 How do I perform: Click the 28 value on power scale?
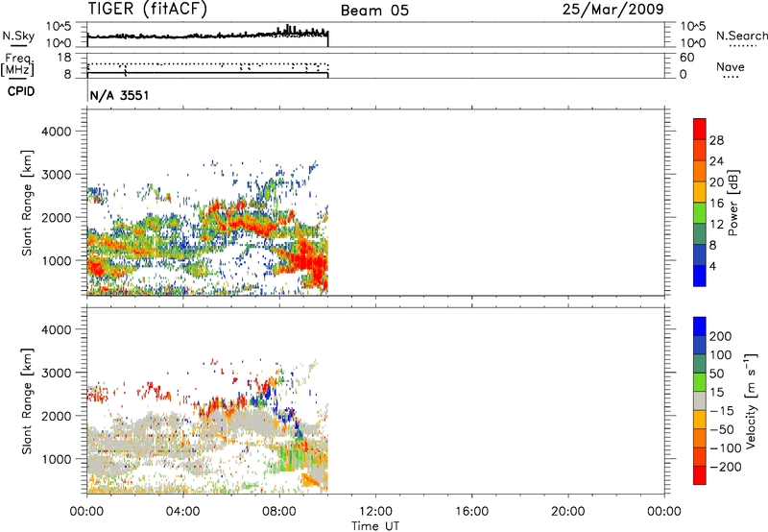716,140
